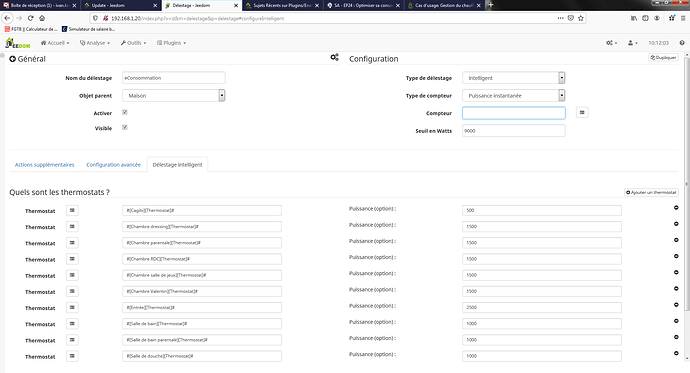The image size is (690, 373).
Task: Bookmark this page with star icon
Action: [x=580, y=18]
